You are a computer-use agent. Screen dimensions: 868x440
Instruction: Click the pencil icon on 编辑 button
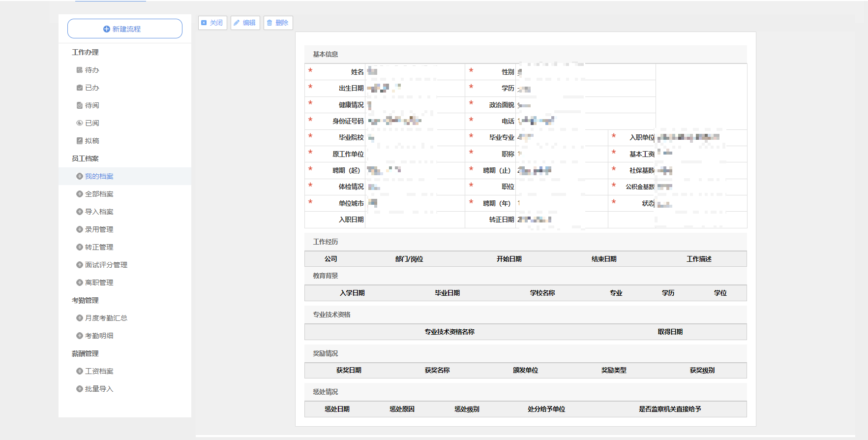coord(237,23)
